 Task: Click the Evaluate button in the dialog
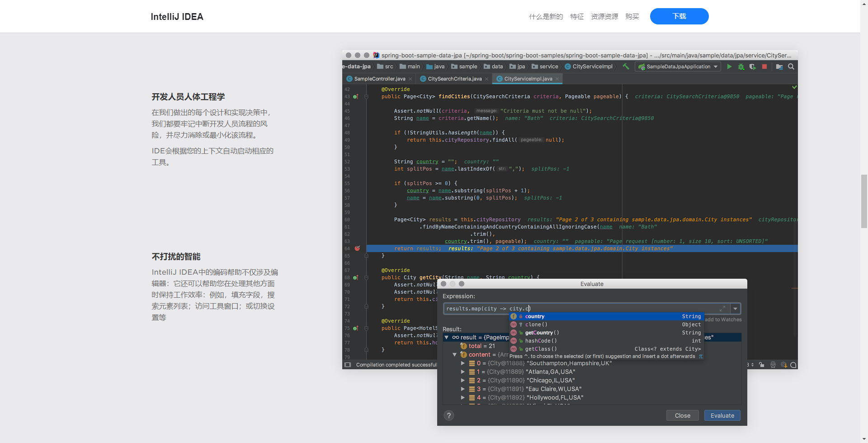[722, 415]
